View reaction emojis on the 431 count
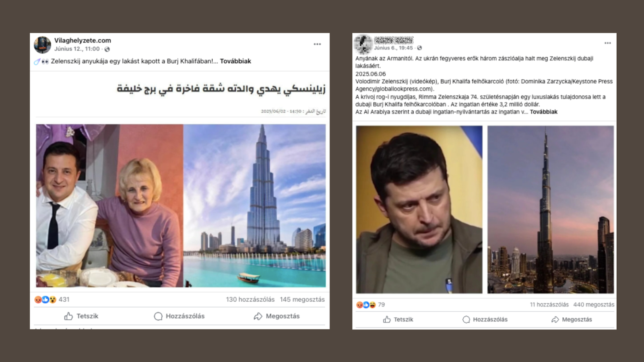Screen dimensions: 644x362 [45, 300]
